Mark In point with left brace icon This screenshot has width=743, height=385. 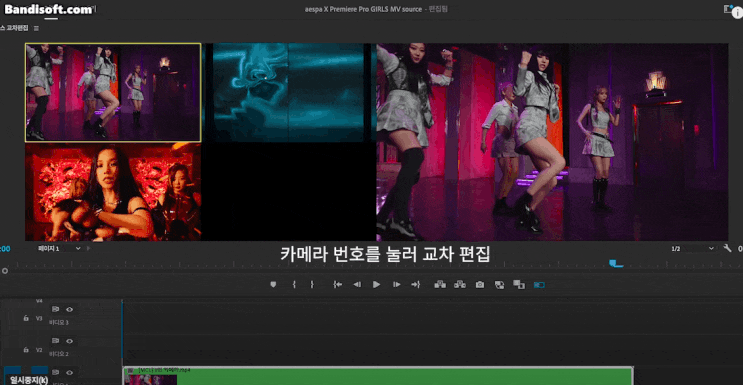pos(294,284)
